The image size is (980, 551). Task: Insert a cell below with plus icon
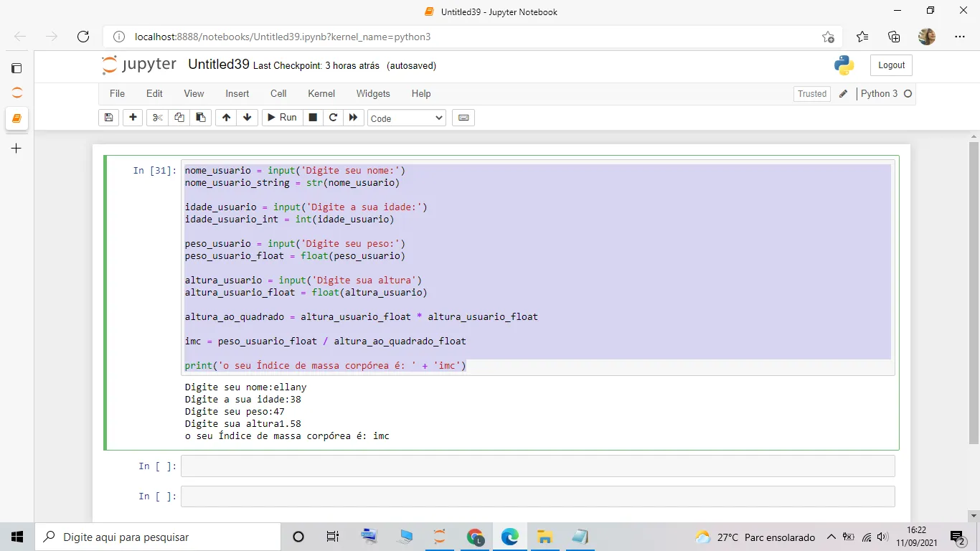[133, 118]
